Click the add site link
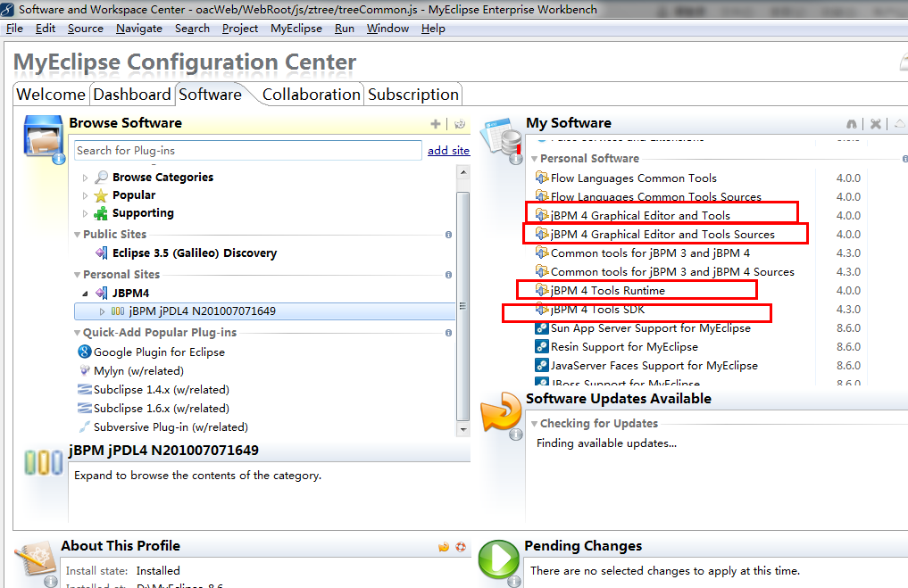Viewport: 908px width, 588px height. point(448,151)
